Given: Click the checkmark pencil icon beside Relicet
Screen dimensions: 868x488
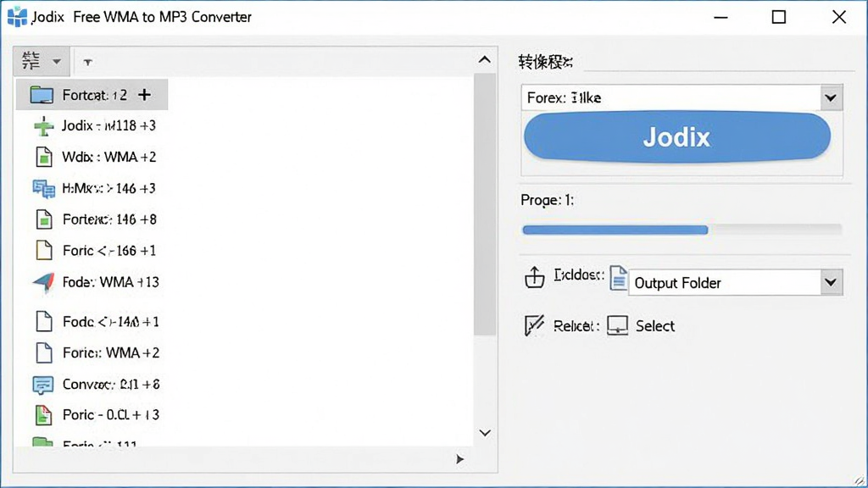Looking at the screenshot, I should pos(534,325).
